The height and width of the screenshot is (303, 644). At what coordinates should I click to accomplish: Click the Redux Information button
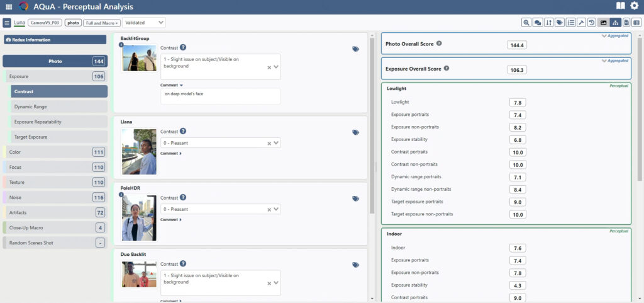click(x=55, y=40)
